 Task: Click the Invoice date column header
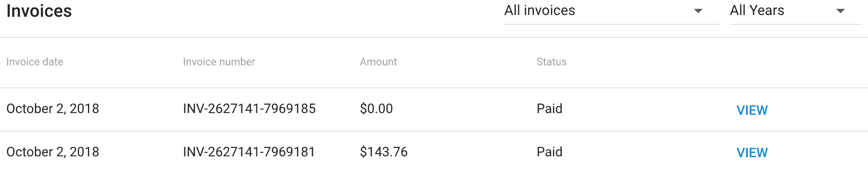[x=34, y=62]
